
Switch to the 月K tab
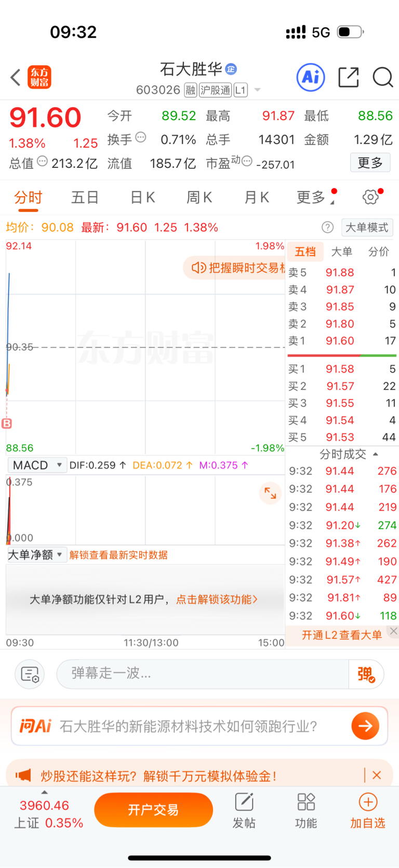pos(257,198)
